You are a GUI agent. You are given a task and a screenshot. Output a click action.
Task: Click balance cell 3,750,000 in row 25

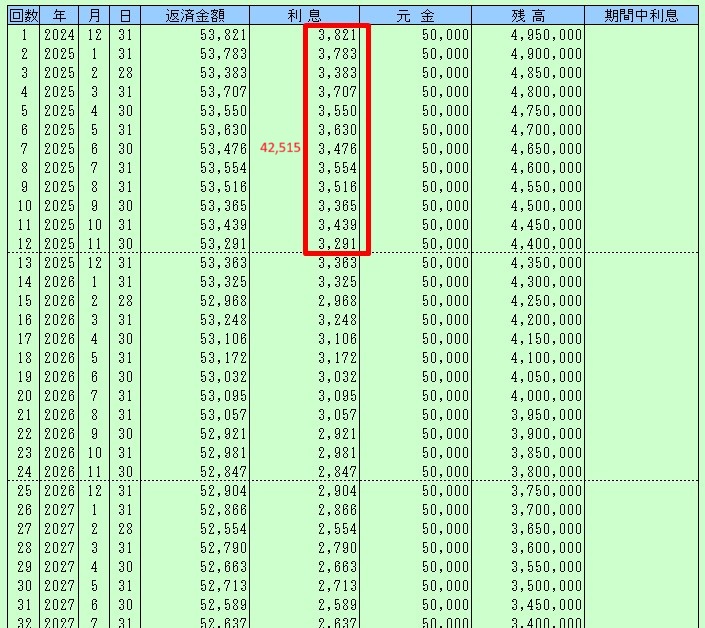pos(546,490)
